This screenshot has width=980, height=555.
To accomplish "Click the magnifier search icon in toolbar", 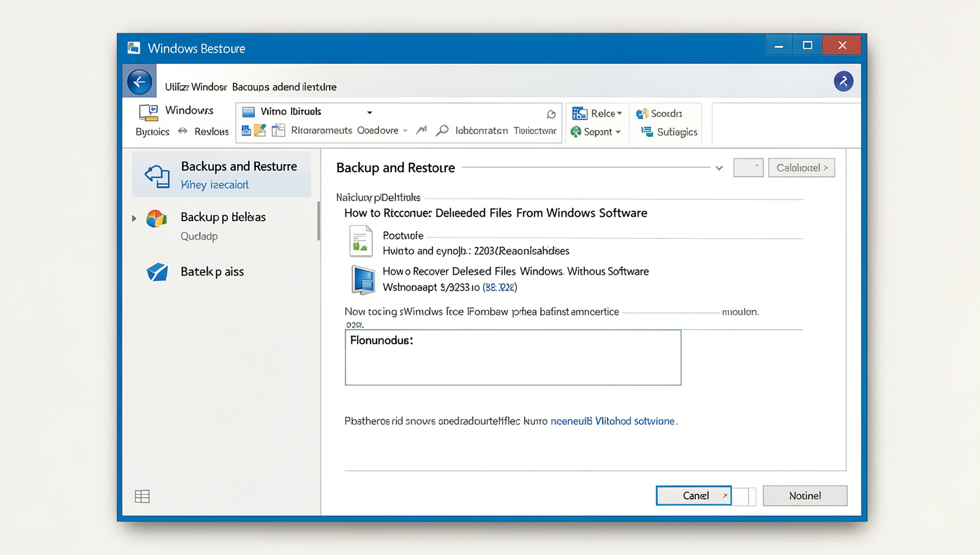I will point(442,130).
